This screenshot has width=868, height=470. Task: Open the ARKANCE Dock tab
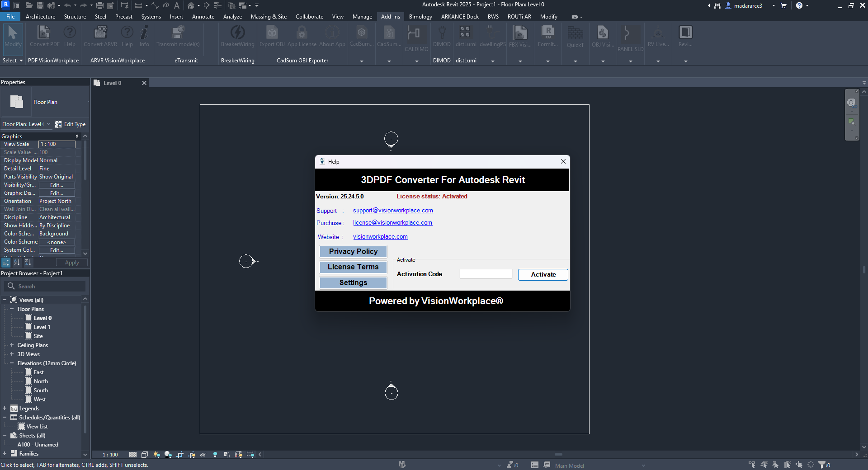click(x=460, y=17)
